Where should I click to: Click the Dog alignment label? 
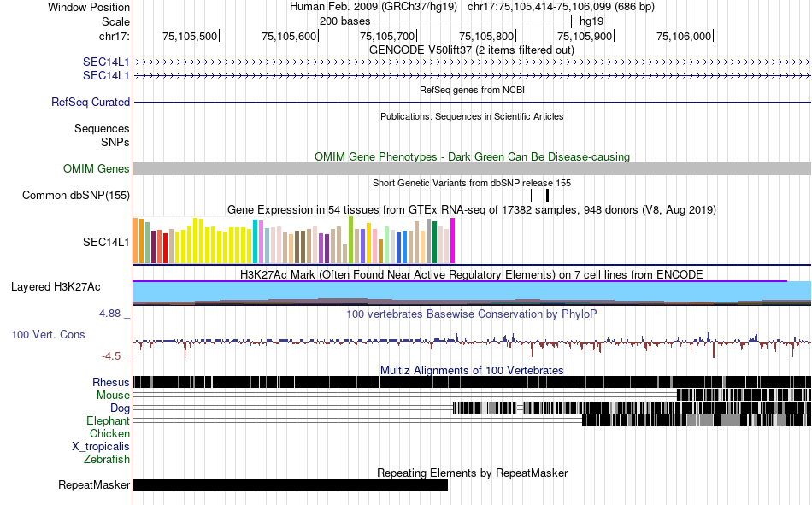point(120,408)
